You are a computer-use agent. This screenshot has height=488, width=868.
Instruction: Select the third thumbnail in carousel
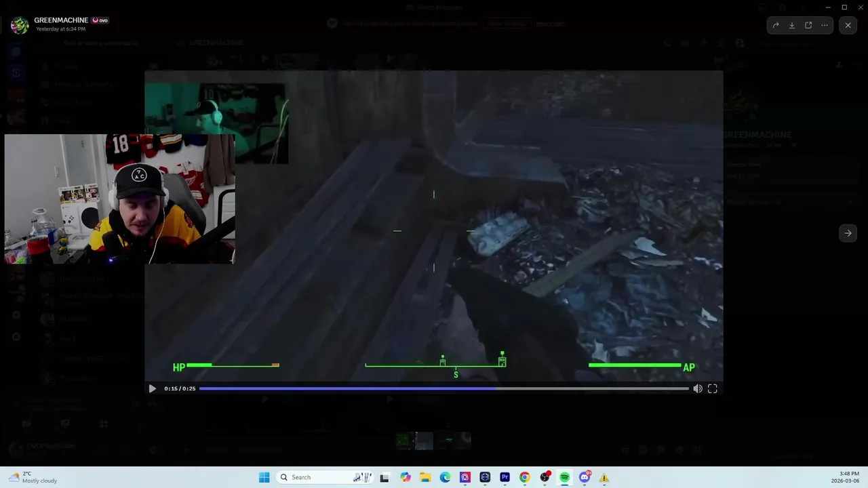coord(443,441)
